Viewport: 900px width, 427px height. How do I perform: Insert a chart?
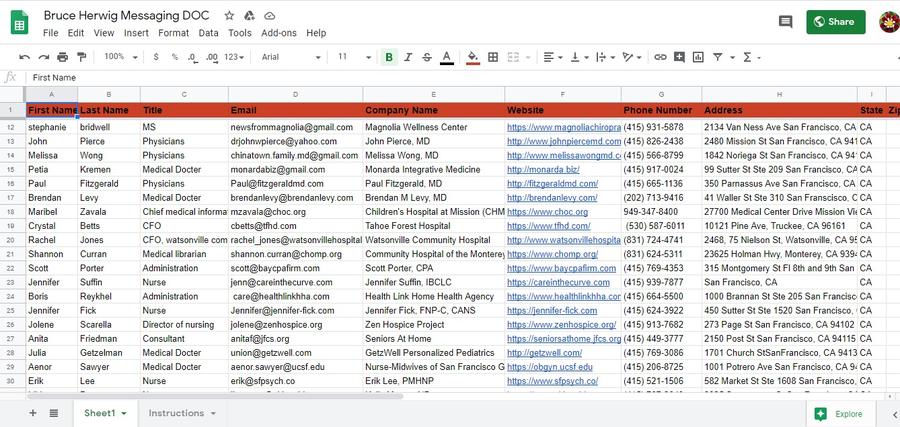coord(698,57)
